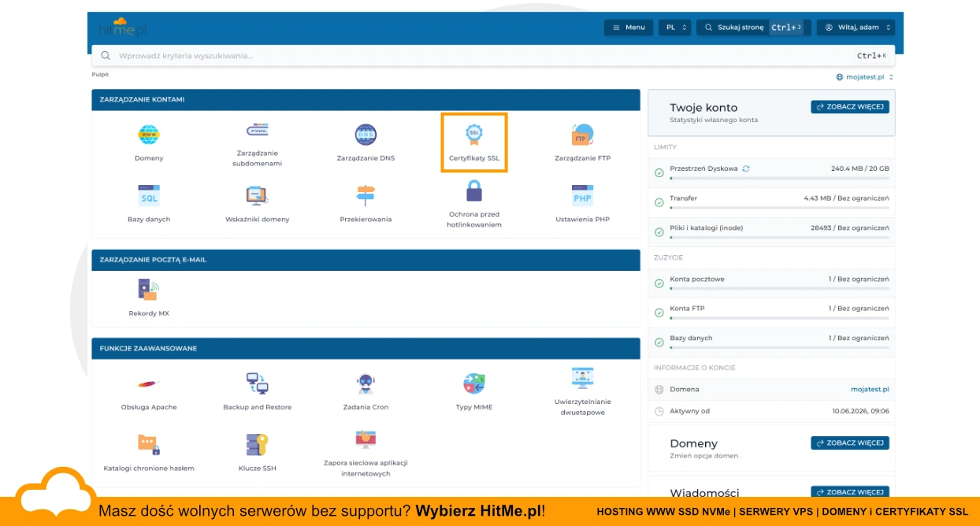Open Ochrona przed hotlinkowaniem padlock icon
The width and height of the screenshot is (980, 526).
[x=473, y=191]
